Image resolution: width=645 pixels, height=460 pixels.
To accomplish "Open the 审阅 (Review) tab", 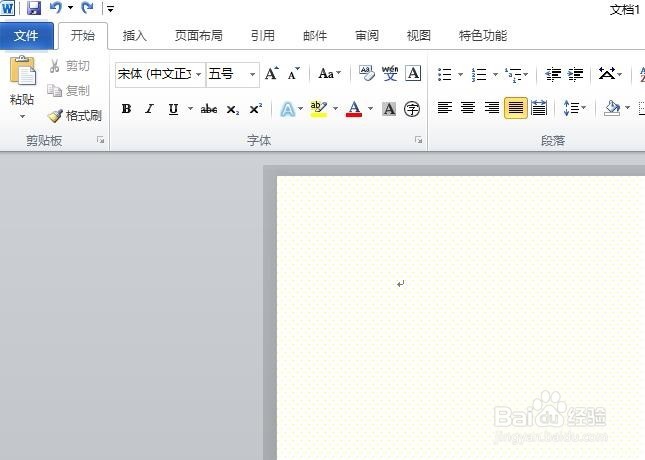I will tap(367, 36).
